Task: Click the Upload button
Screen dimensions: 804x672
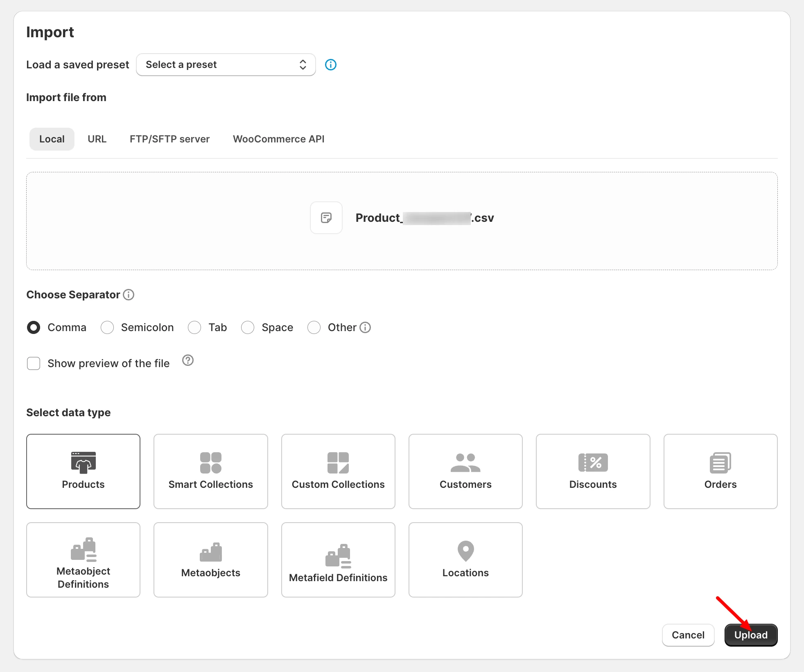Action: (751, 635)
